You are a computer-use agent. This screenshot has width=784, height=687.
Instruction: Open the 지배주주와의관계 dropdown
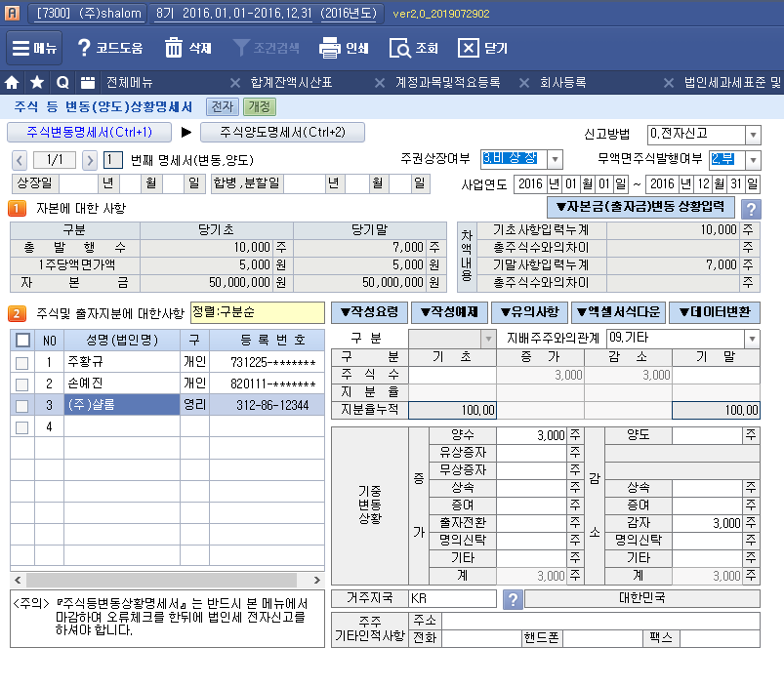(752, 339)
